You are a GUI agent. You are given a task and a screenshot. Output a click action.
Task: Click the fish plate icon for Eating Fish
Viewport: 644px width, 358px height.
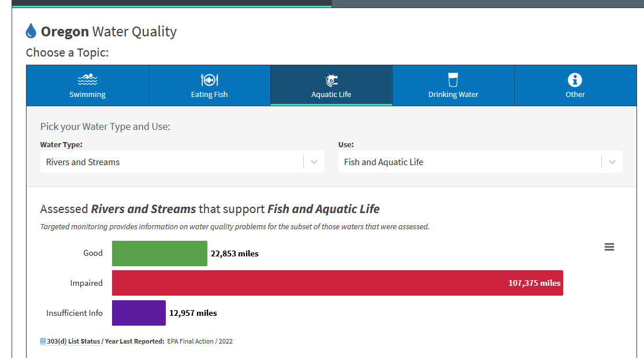pyautogui.click(x=209, y=80)
